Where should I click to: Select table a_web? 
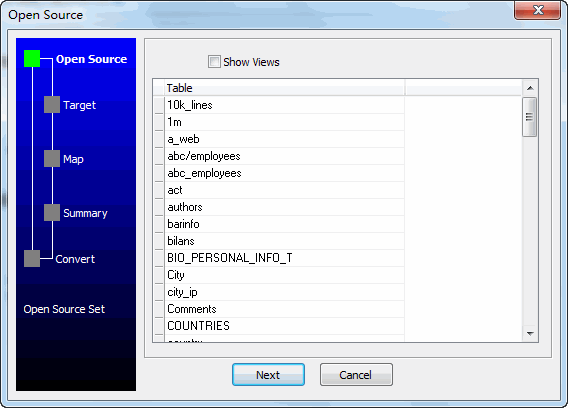(x=284, y=139)
